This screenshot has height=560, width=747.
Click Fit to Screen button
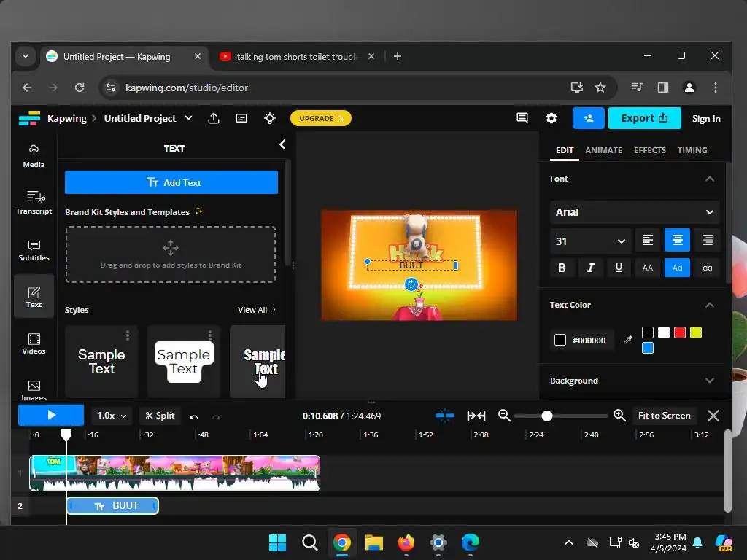(664, 416)
